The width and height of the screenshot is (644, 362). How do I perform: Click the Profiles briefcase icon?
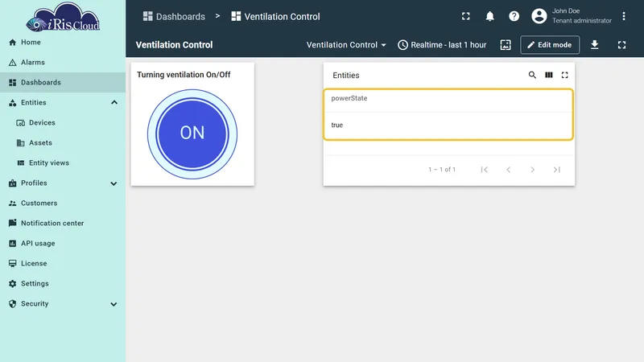point(12,183)
